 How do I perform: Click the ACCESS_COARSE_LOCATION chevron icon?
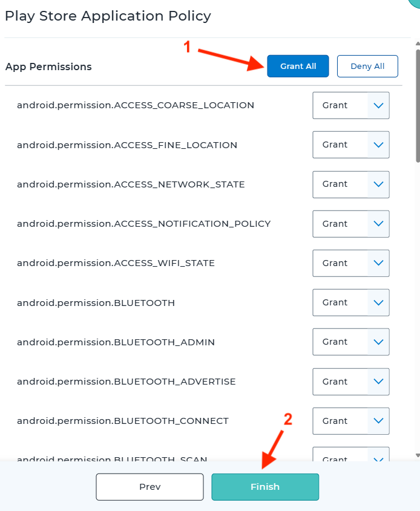point(379,105)
